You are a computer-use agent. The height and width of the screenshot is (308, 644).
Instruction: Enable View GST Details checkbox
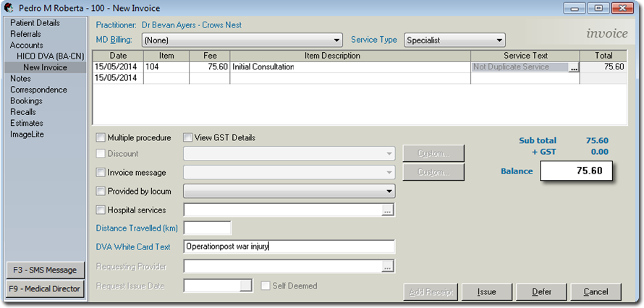(x=188, y=137)
